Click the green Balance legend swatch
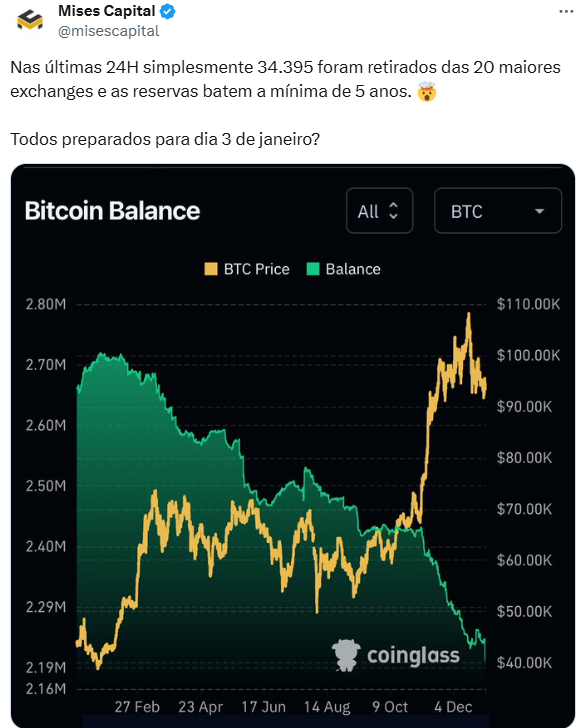Screen dimensions: 585x728 click(313, 269)
